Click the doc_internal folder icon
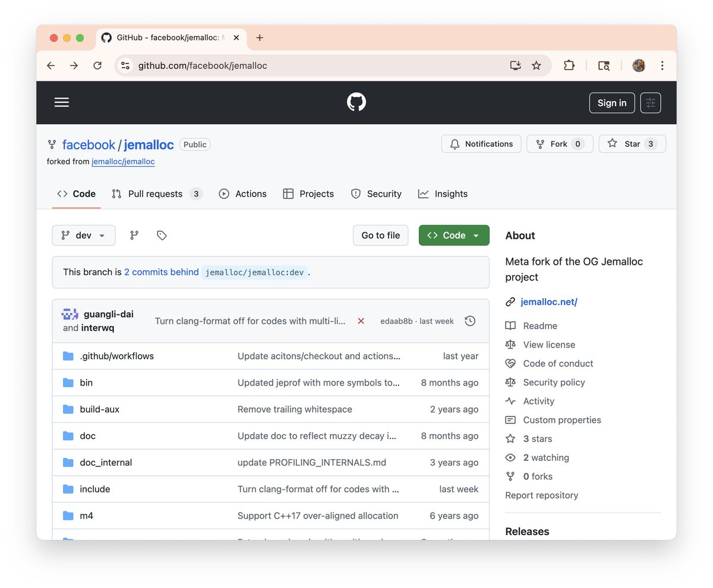This screenshot has width=713, height=588. [68, 462]
